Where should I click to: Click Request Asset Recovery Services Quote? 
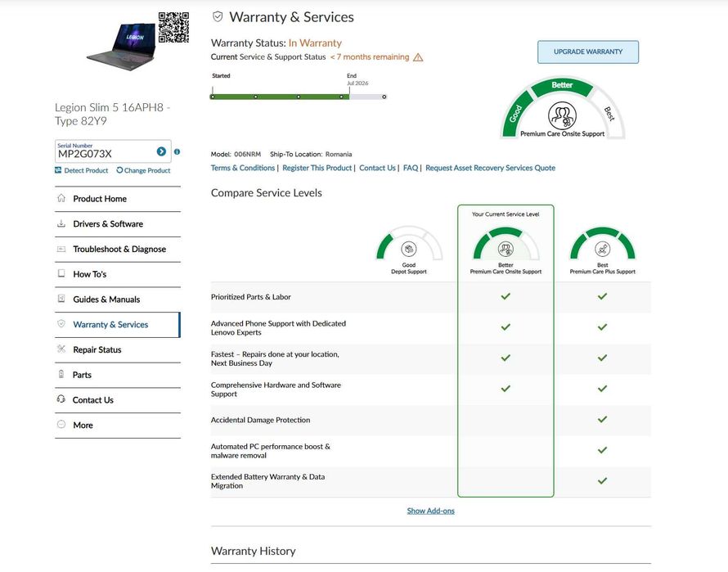point(490,168)
